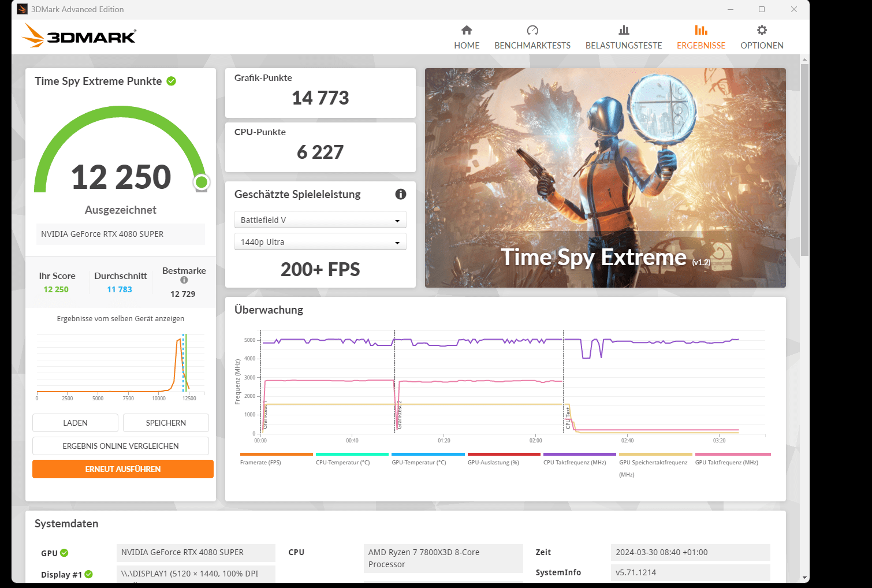Click 'Ergebnisse vom selben Gerät anzeigen' link
This screenshot has height=588, width=872.
[121, 319]
